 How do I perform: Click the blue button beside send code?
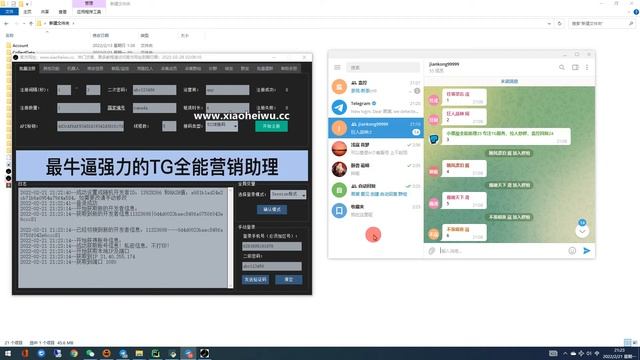[289, 280]
